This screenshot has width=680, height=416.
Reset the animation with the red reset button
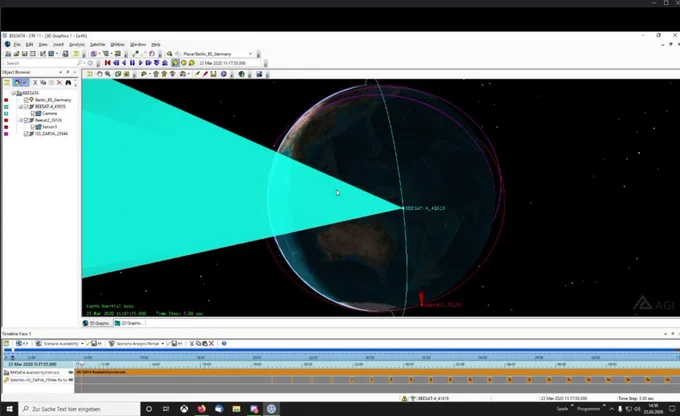108,63
